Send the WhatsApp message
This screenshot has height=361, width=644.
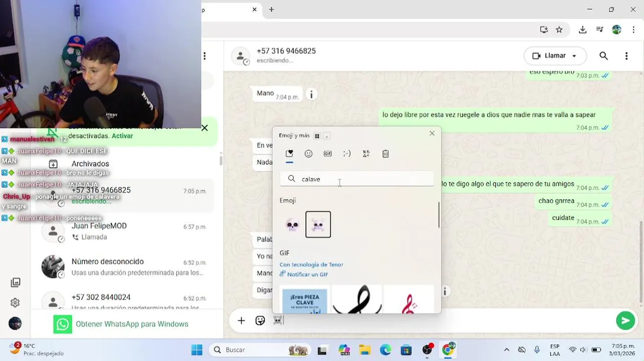pyautogui.click(x=625, y=320)
